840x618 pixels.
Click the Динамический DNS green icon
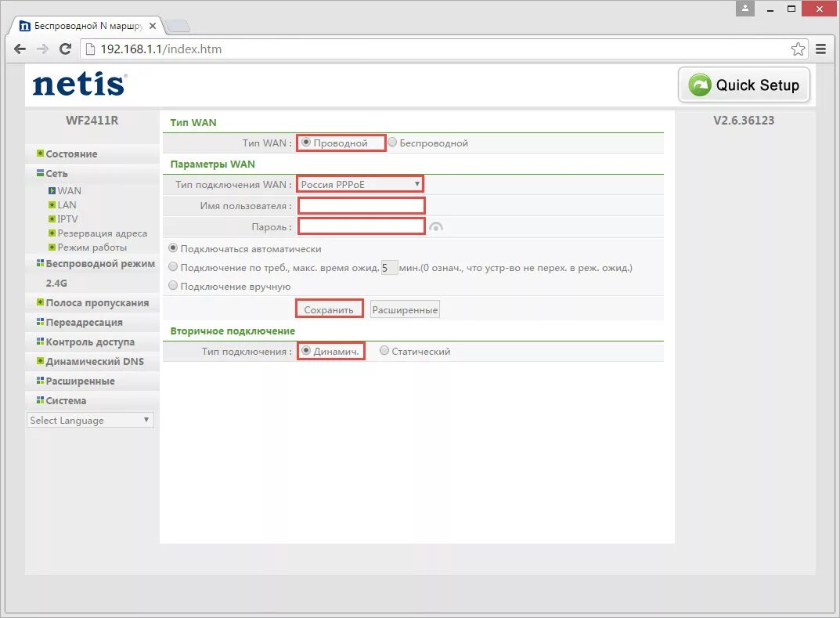click(40, 361)
